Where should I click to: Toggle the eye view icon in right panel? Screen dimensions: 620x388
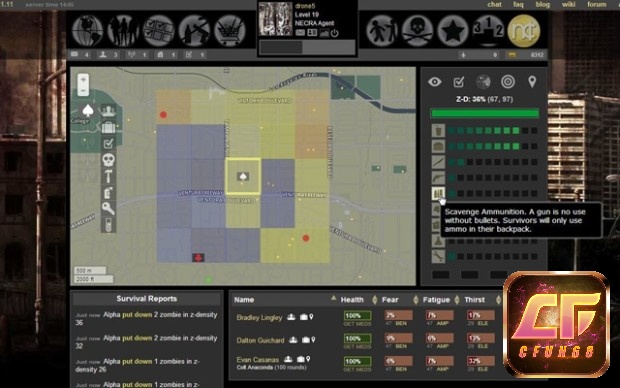click(x=435, y=82)
